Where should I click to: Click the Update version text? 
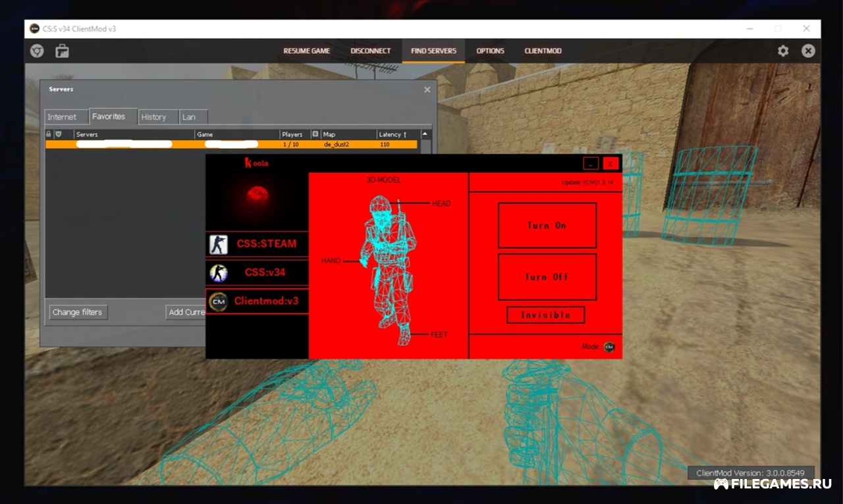click(x=587, y=182)
